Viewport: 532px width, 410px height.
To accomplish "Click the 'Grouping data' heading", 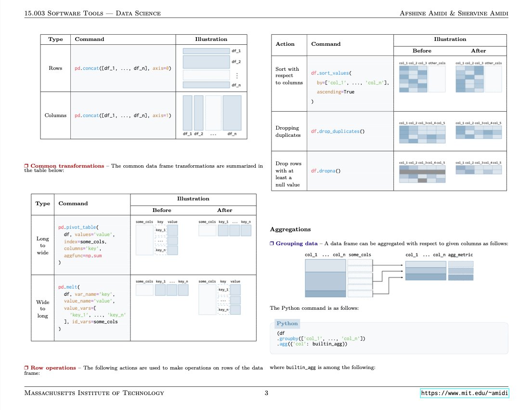I will 297,243.
